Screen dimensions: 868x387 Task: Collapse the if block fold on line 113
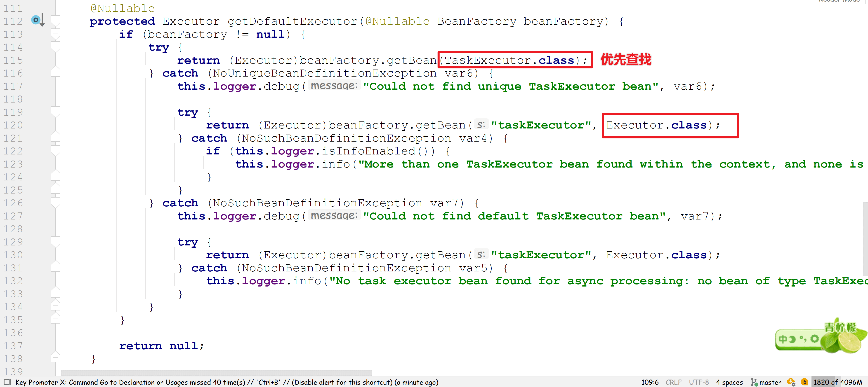(56, 34)
